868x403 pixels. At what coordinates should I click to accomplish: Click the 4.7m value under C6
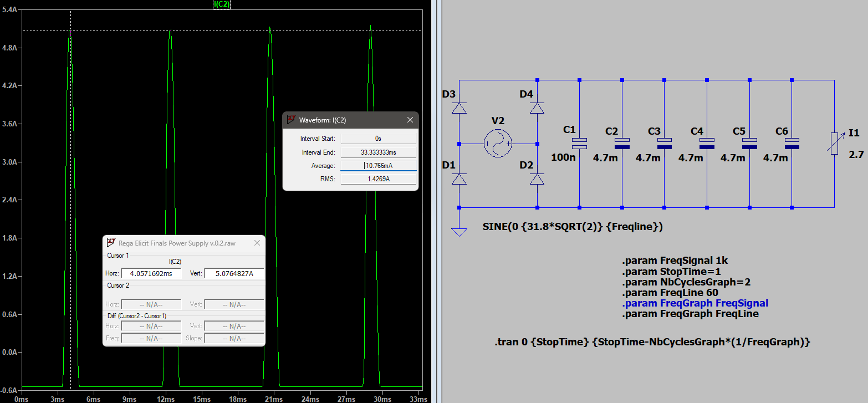[775, 158]
